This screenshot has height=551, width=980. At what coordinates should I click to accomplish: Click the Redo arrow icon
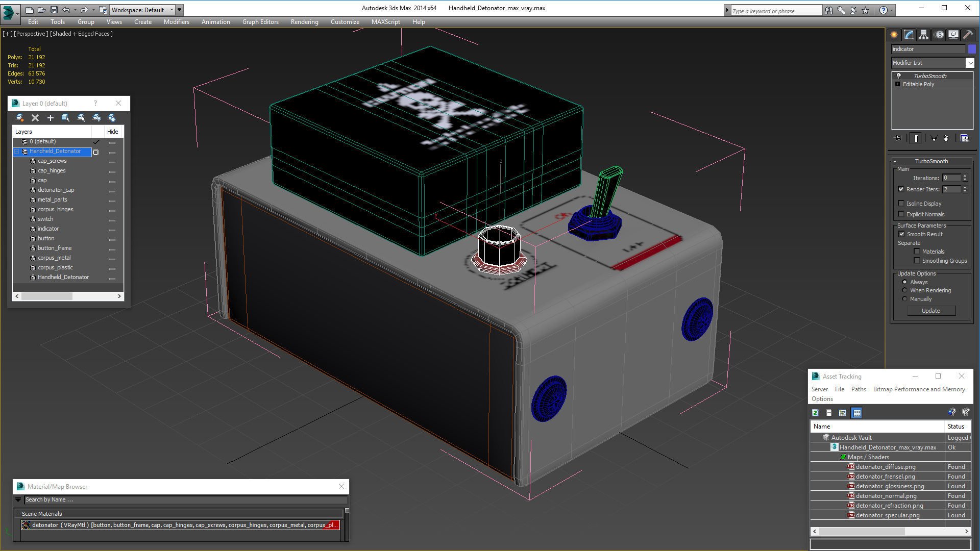(x=84, y=10)
